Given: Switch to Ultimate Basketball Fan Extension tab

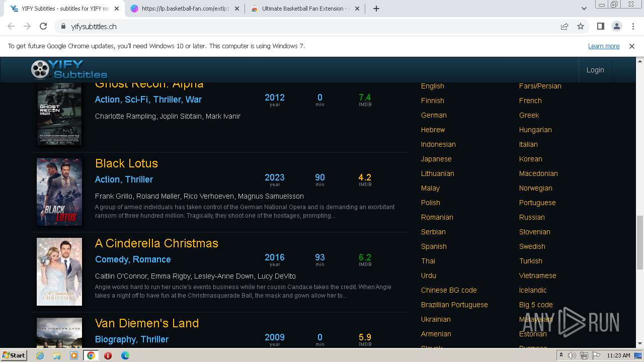Looking at the screenshot, I should click(304, 9).
